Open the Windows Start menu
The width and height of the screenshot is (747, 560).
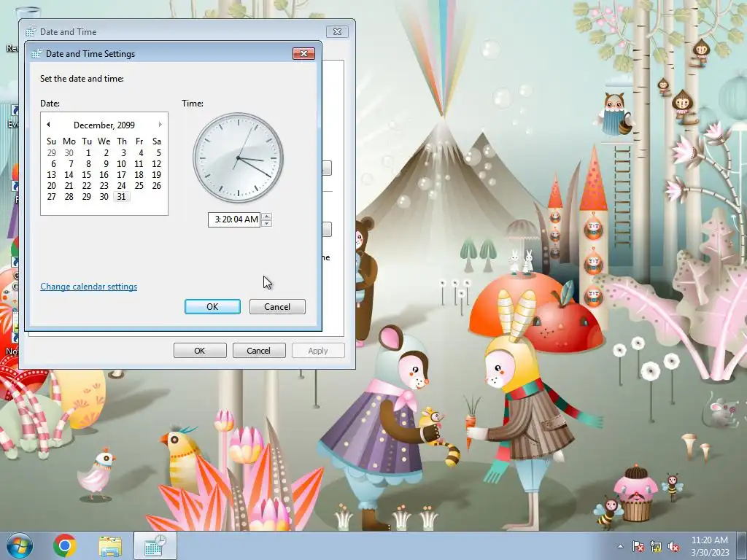click(x=20, y=545)
